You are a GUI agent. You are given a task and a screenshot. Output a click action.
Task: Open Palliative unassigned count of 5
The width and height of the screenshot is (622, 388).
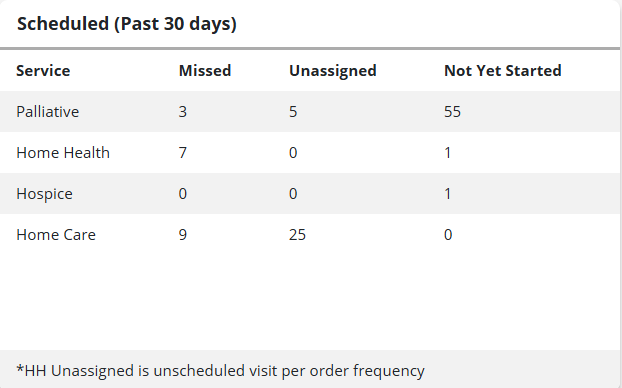coord(293,112)
